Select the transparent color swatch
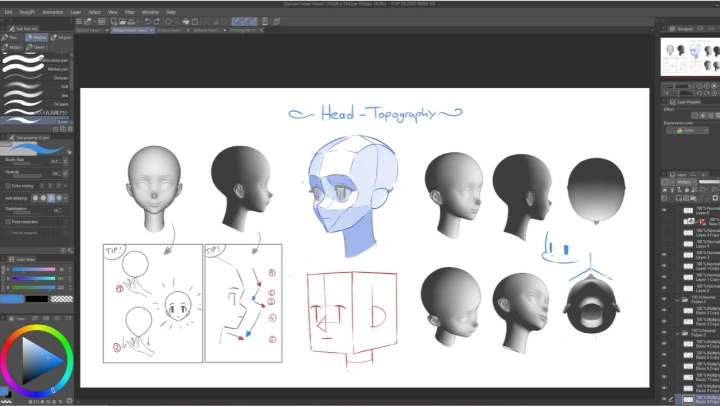 point(62,299)
